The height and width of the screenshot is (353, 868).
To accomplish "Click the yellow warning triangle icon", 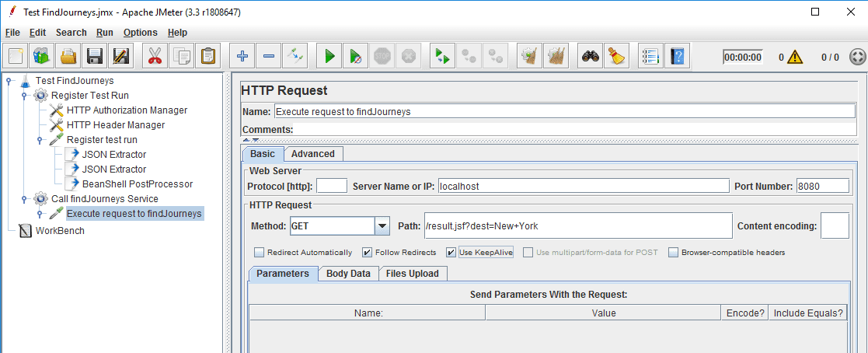I will (x=796, y=57).
